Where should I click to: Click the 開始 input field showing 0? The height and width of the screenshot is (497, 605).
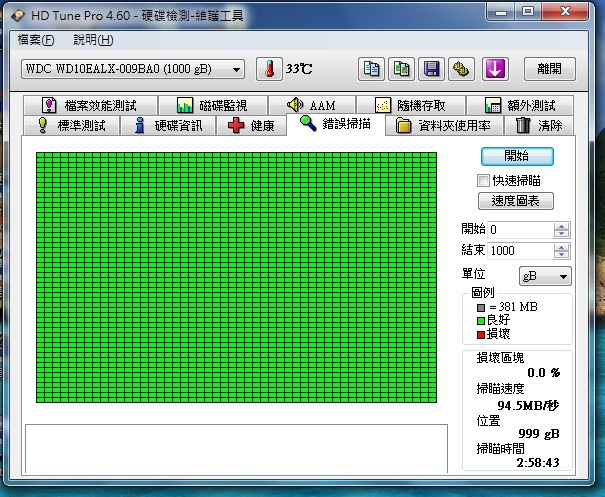[521, 230]
